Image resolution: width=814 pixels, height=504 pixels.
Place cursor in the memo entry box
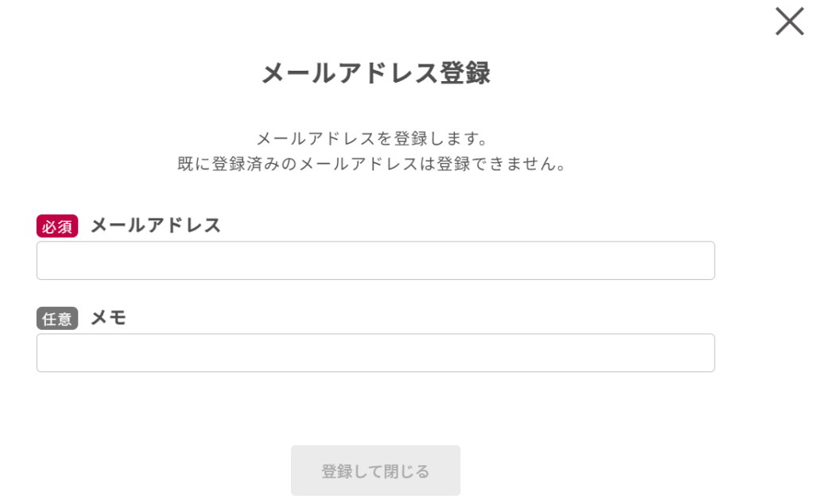click(375, 353)
